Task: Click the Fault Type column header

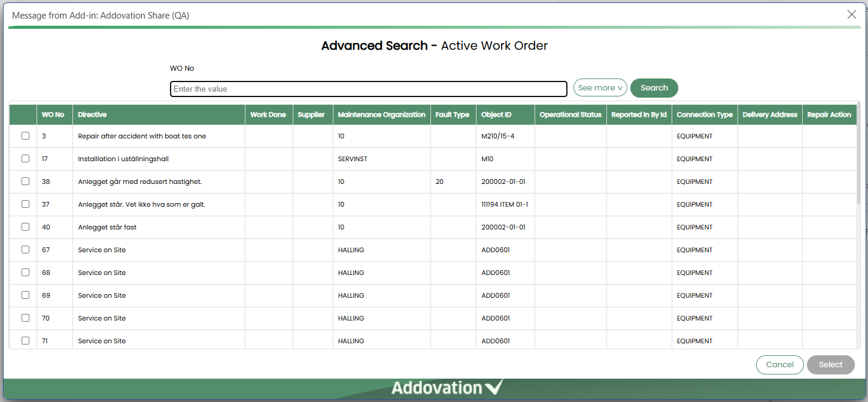Action: [452, 115]
